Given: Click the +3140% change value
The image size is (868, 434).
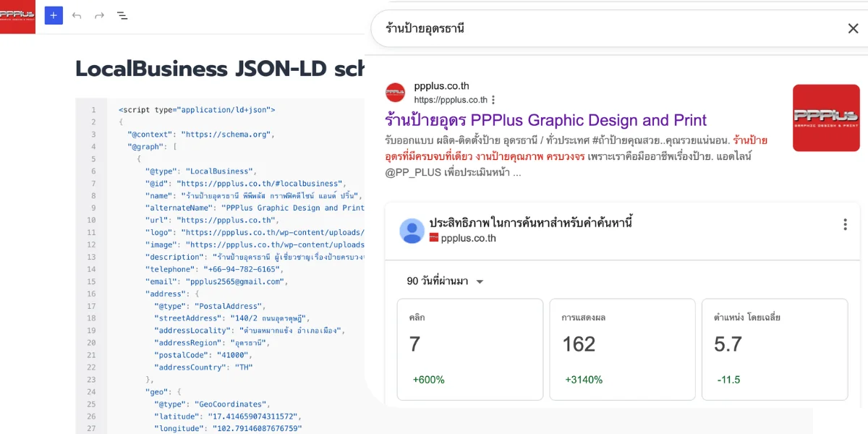Looking at the screenshot, I should 584,380.
